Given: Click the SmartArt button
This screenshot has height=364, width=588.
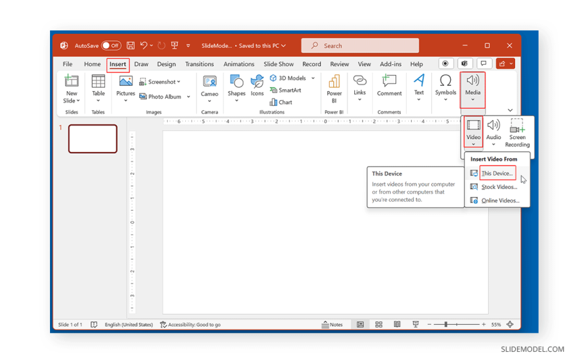Looking at the screenshot, I should (286, 90).
